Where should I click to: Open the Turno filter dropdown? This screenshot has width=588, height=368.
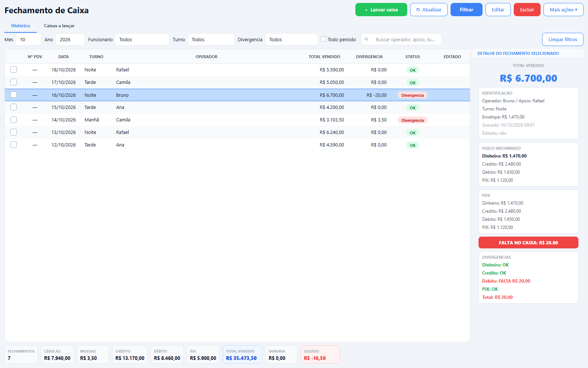pos(211,39)
